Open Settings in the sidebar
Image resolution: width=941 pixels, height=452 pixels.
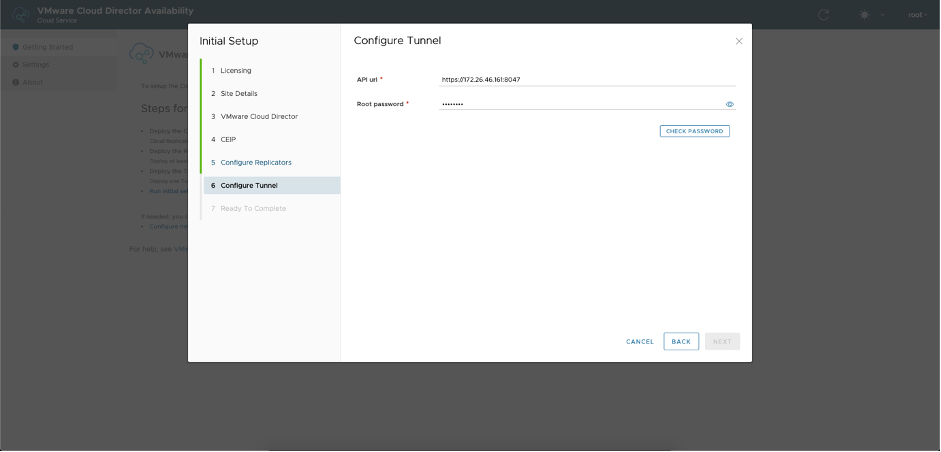(58, 64)
